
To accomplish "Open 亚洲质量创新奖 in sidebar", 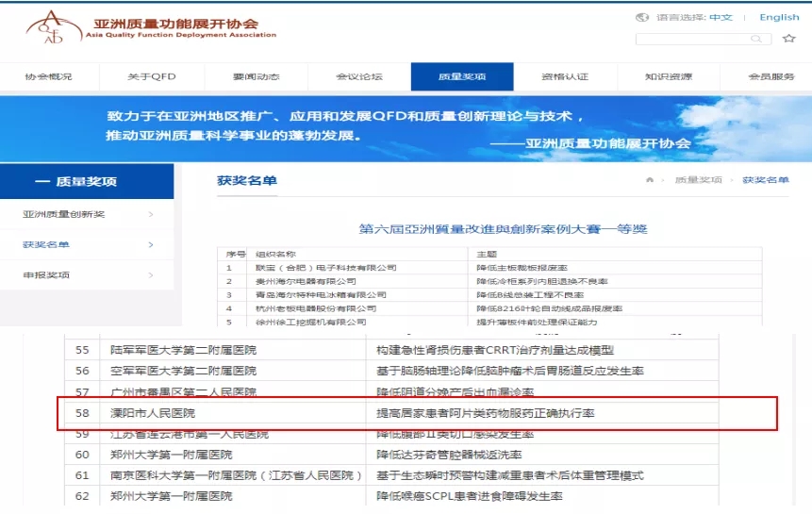I will pos(64,214).
